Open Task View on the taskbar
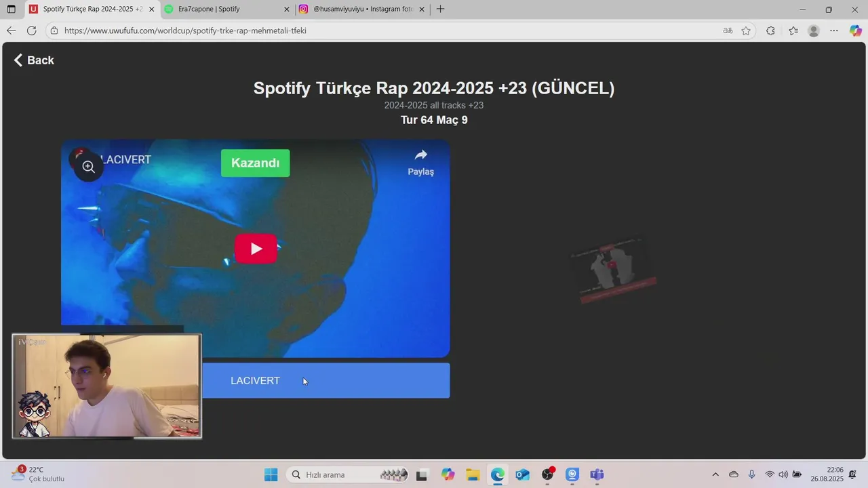This screenshot has width=868, height=488. (x=422, y=474)
